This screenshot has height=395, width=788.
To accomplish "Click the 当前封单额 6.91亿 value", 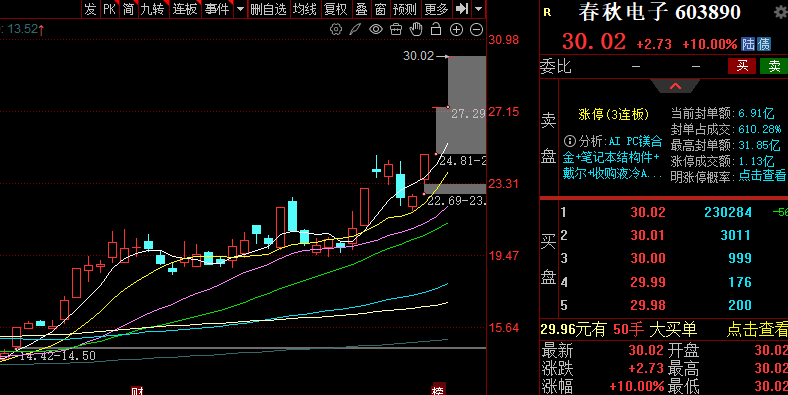I will tap(756, 114).
